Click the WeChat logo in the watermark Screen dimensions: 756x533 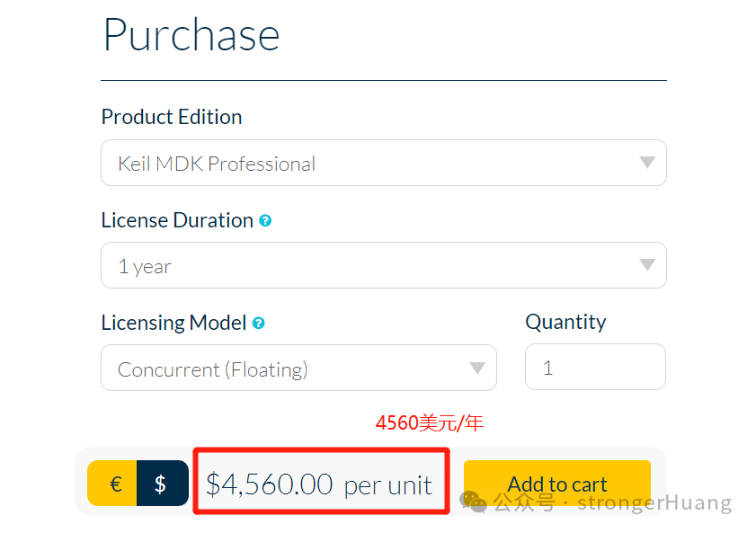click(x=473, y=502)
